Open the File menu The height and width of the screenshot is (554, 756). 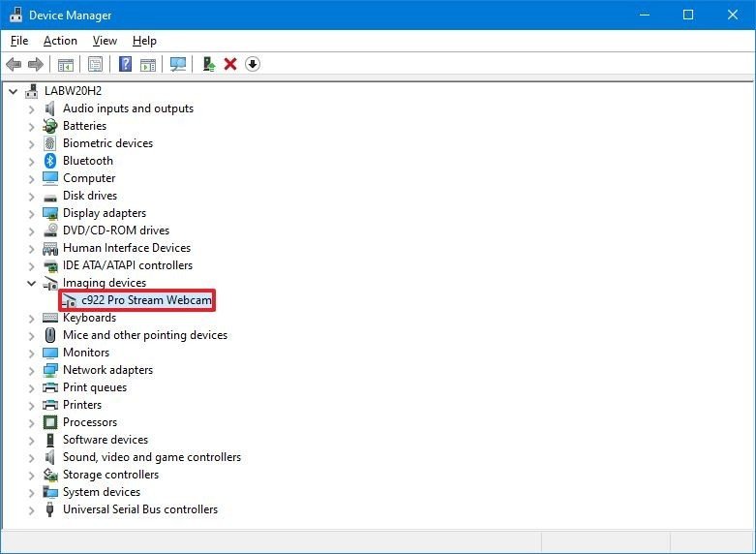pyautogui.click(x=19, y=41)
